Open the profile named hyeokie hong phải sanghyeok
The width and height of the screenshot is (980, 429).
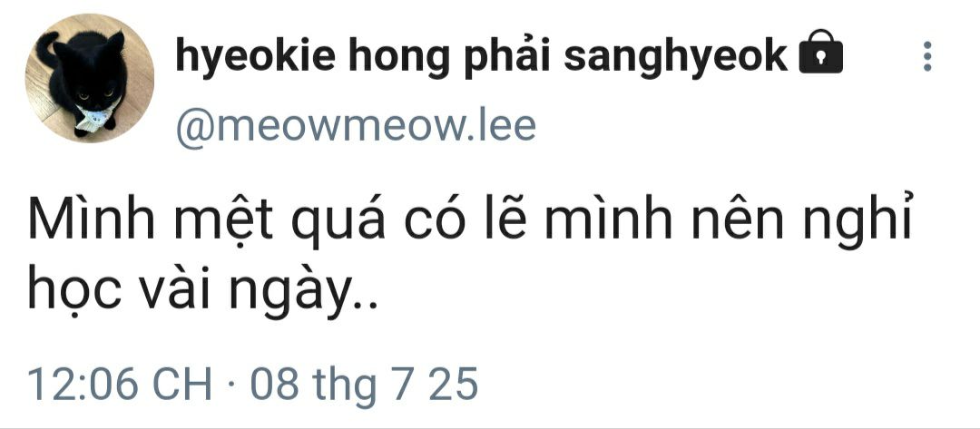pyautogui.click(x=481, y=56)
